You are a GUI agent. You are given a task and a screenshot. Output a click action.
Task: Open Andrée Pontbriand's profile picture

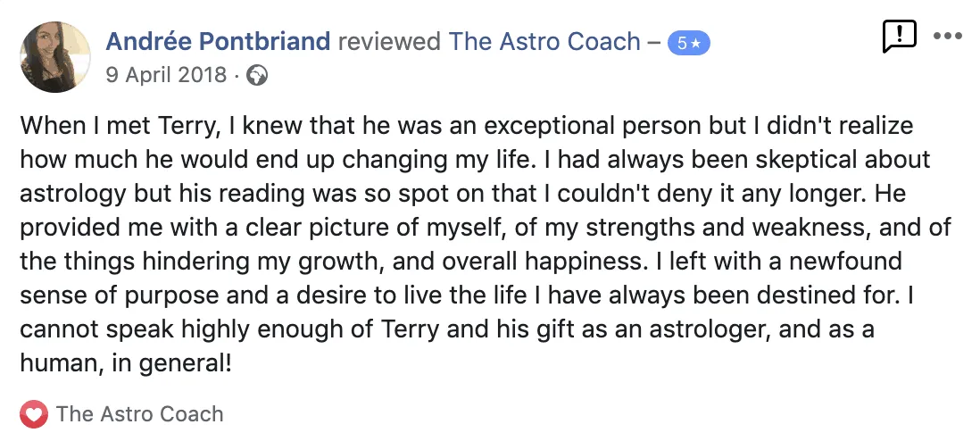tap(54, 57)
